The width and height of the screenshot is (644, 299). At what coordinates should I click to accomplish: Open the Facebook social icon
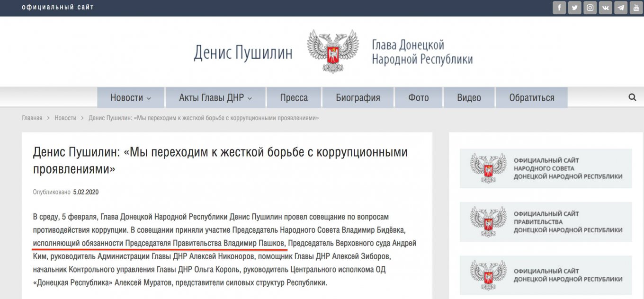(559, 8)
